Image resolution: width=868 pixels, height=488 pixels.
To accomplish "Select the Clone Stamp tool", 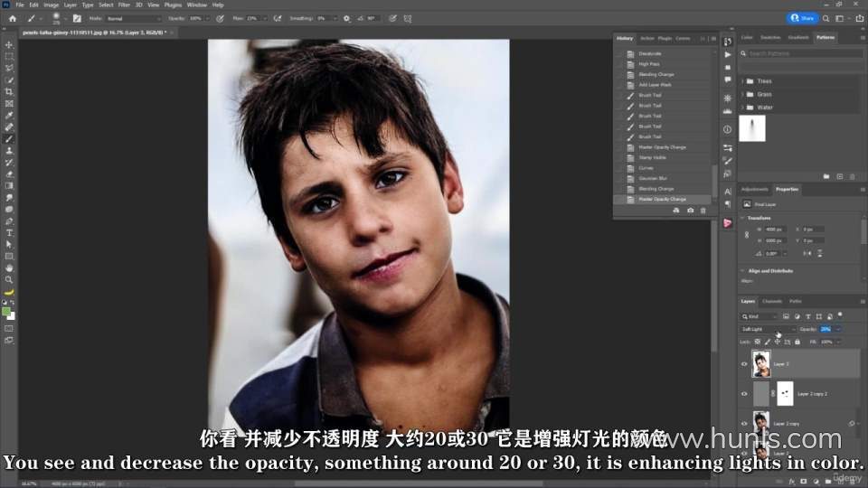I will (9, 151).
